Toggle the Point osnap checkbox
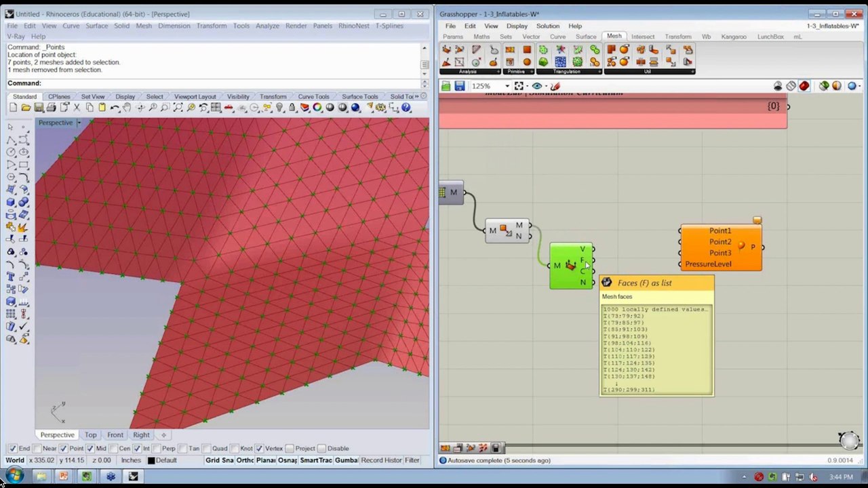Image resolution: width=868 pixels, height=488 pixels. [63, 449]
